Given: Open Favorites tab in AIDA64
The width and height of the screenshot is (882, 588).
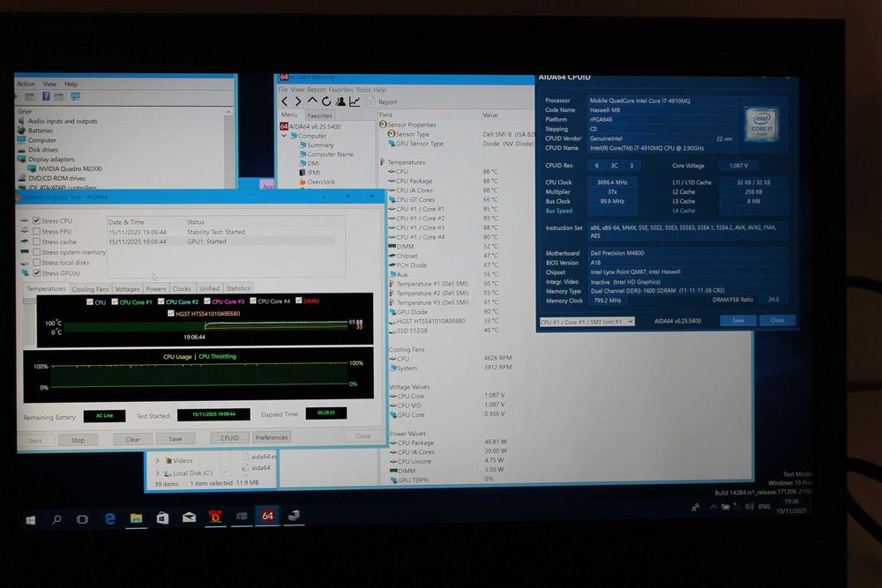Looking at the screenshot, I should point(319,115).
